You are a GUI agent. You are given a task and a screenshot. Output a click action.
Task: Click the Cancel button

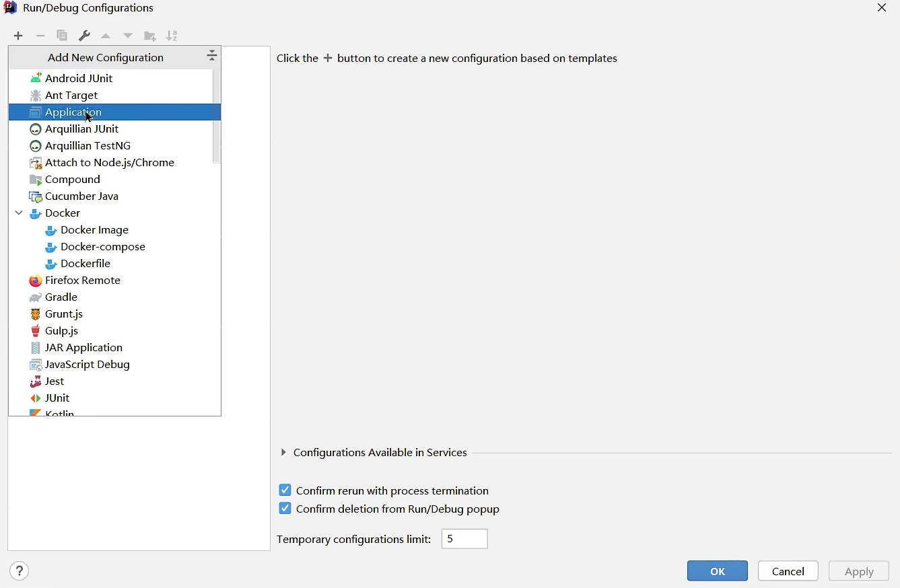tap(788, 571)
